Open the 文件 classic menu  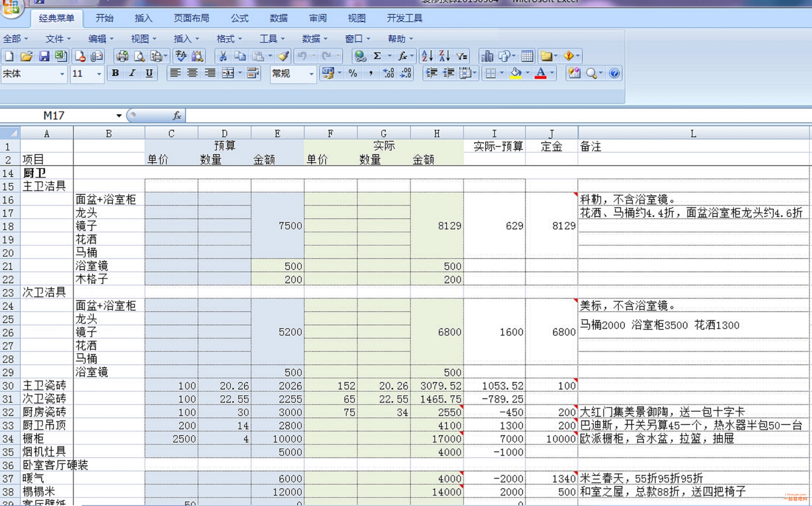point(58,39)
